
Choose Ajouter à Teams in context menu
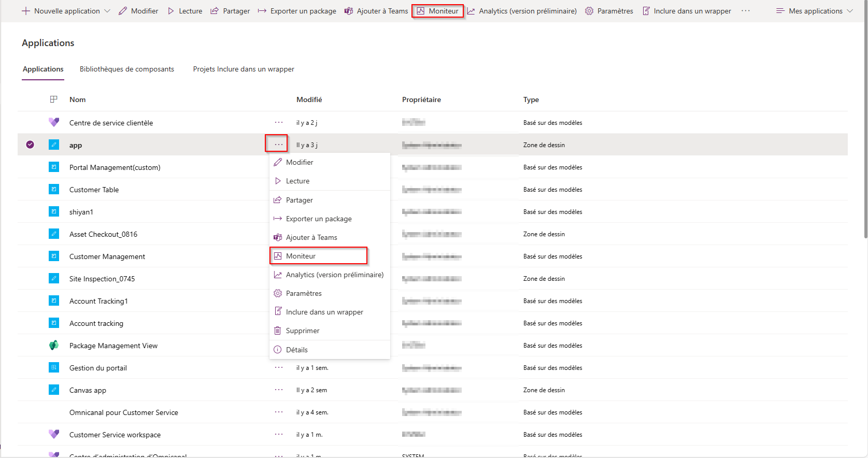pyautogui.click(x=330, y=237)
